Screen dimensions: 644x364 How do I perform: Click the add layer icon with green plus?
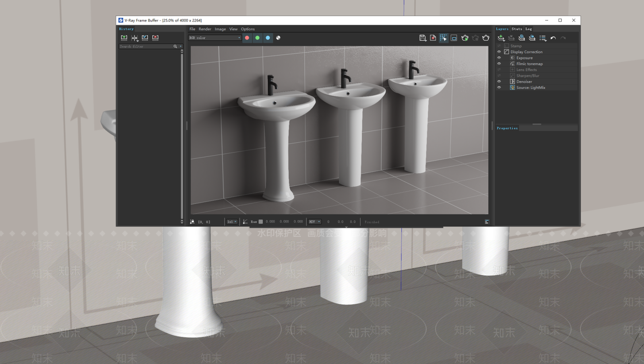[501, 38]
